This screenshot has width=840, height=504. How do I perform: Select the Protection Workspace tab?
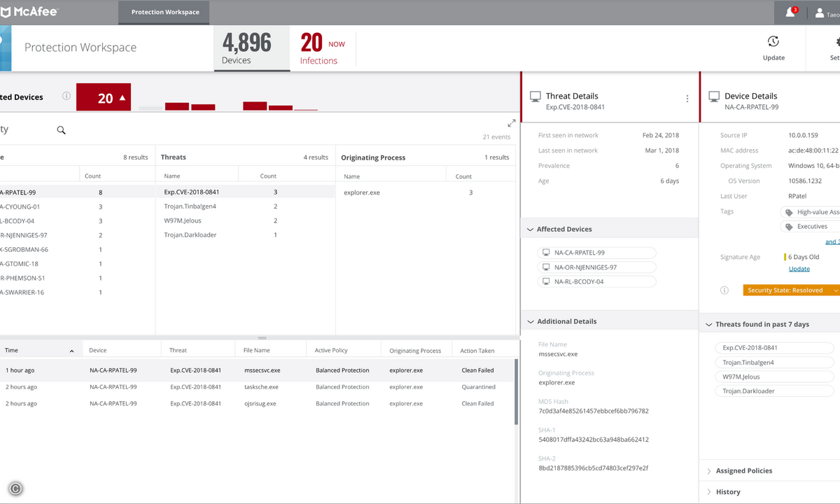[x=165, y=12]
